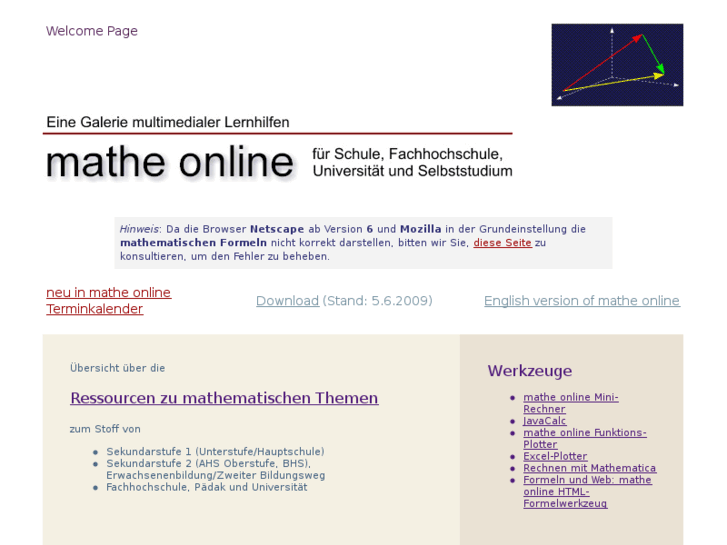727x545 pixels.
Task: Click the 'Welcome Page' text
Action: tap(92, 31)
